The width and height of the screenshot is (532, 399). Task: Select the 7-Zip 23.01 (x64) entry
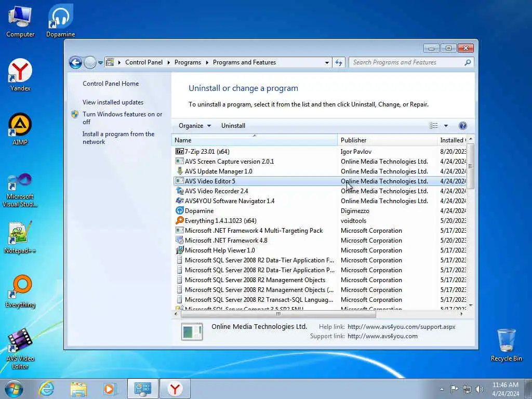coord(320,152)
